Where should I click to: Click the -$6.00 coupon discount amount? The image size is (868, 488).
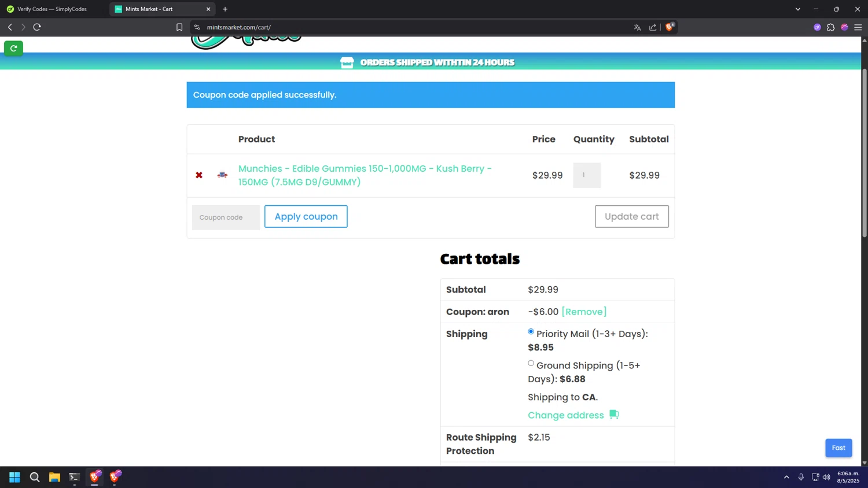pyautogui.click(x=543, y=312)
